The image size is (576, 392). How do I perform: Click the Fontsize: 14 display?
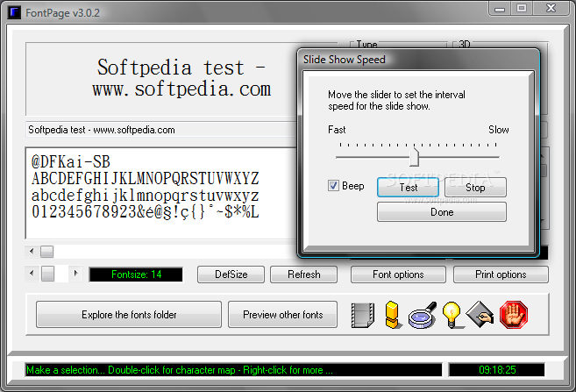(136, 274)
